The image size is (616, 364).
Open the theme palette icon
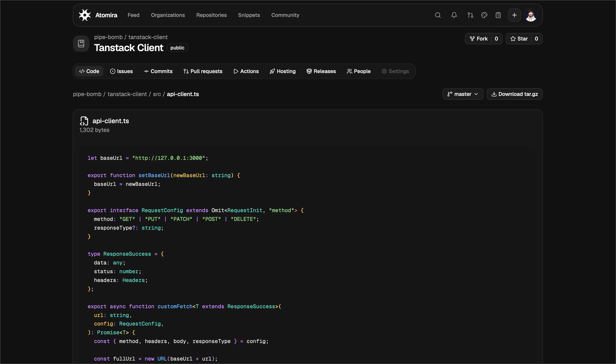(484, 15)
